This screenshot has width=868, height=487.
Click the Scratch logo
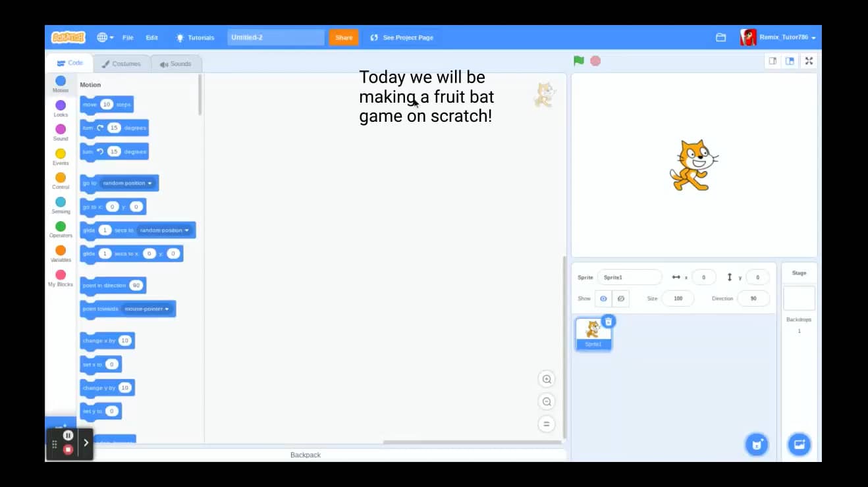coord(68,38)
